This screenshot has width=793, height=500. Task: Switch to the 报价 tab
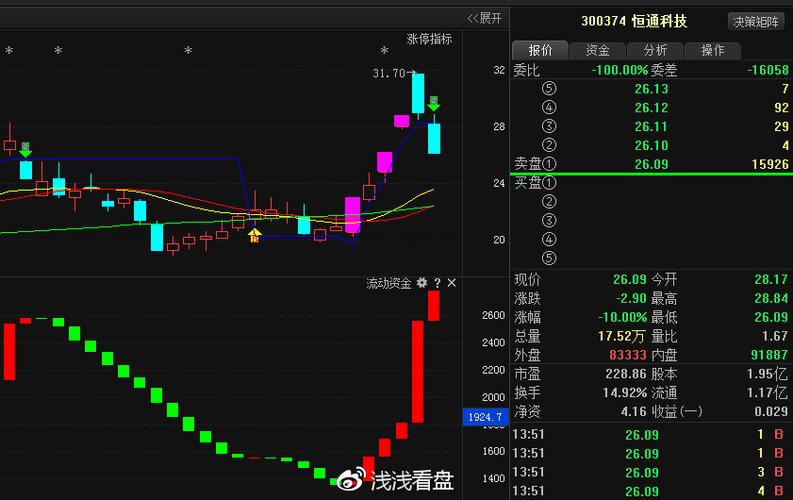tap(540, 51)
